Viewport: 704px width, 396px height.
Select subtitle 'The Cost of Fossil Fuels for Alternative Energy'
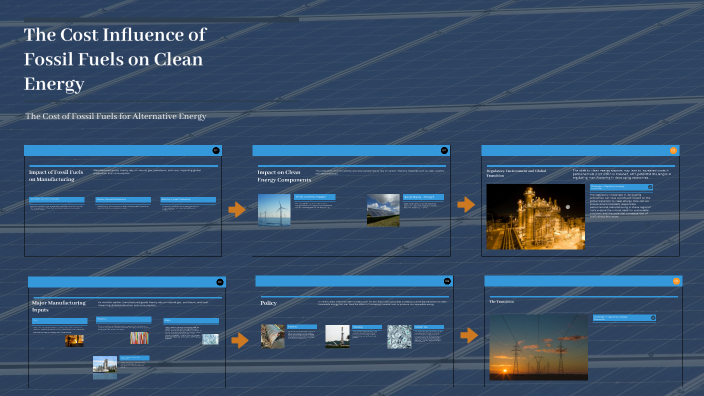116,116
